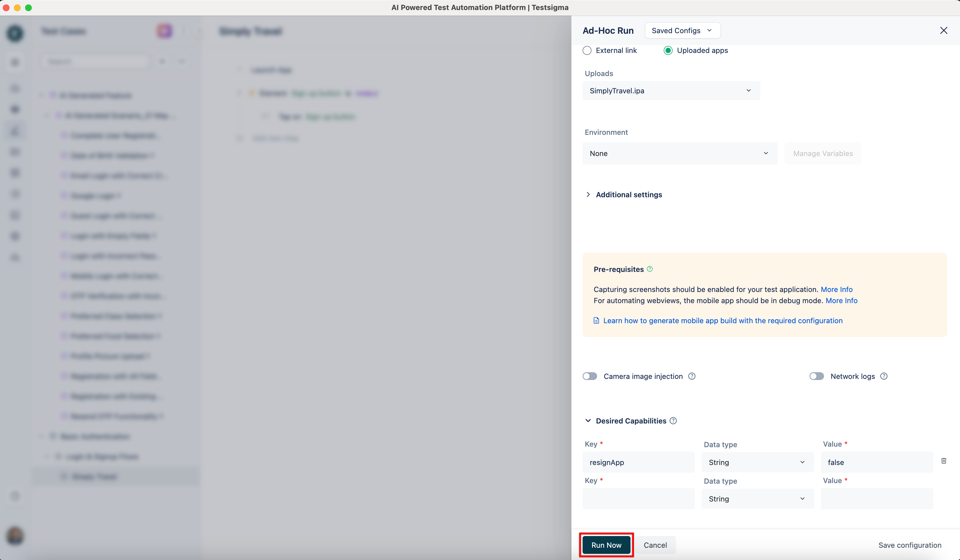Click the Save configuration link
The width and height of the screenshot is (960, 560).
pos(909,545)
